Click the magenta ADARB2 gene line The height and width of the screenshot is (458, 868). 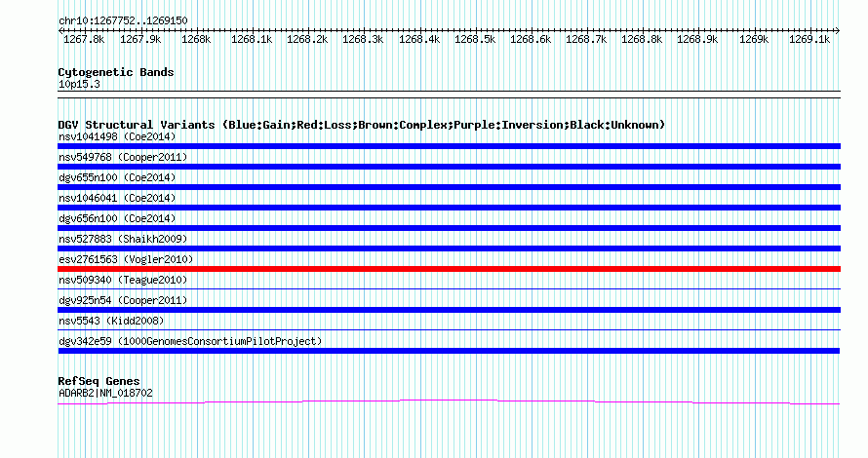[449, 401]
